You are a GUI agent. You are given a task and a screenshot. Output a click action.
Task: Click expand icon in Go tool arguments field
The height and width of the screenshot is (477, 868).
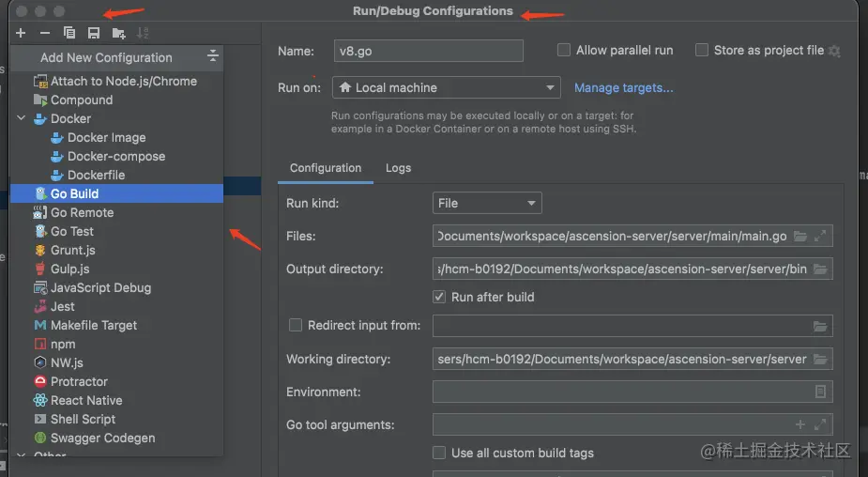coord(820,425)
